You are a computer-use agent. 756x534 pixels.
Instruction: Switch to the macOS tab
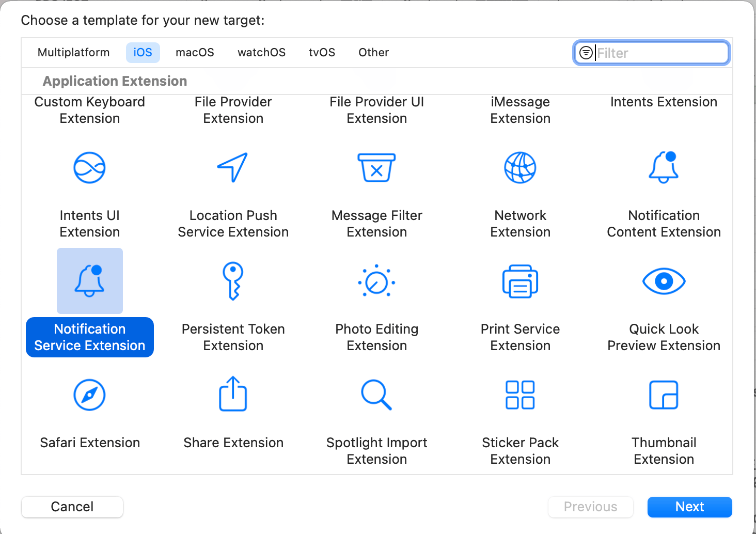pyautogui.click(x=195, y=53)
